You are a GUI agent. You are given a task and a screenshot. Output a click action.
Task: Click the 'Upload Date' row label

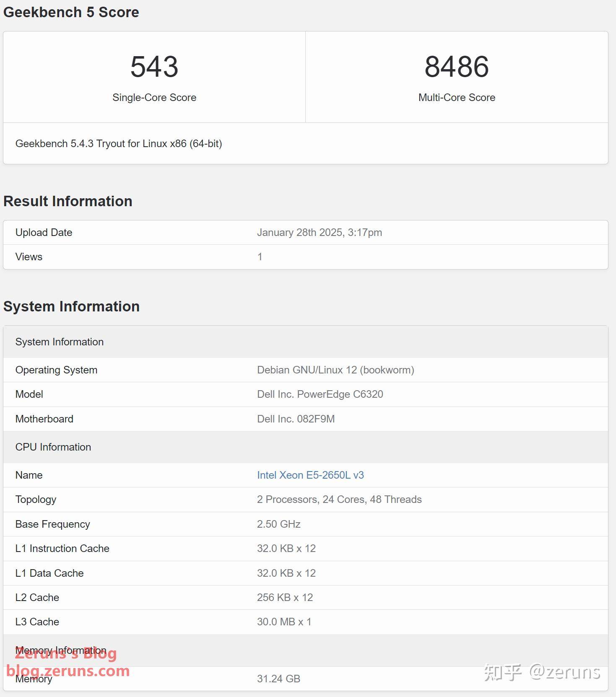click(x=44, y=233)
